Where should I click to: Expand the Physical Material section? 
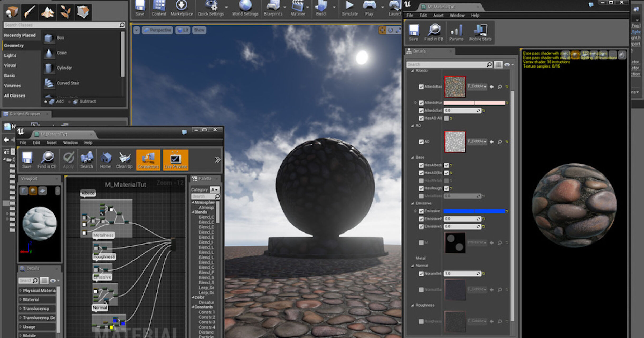[21, 291]
